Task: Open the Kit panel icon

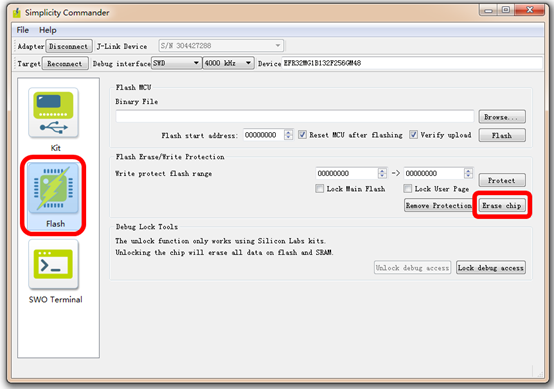Action: [53, 113]
